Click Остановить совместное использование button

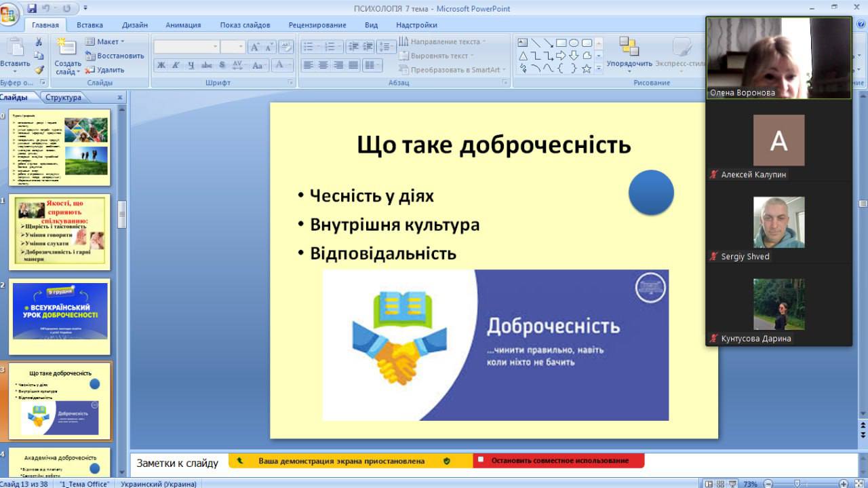(559, 461)
